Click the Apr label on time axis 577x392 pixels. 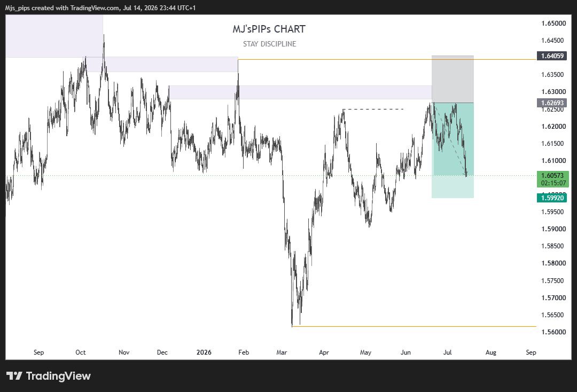pos(324,352)
